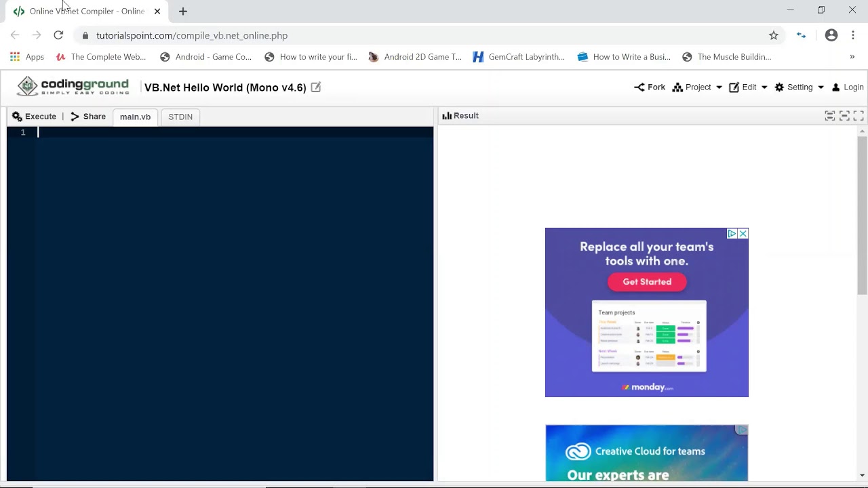
Task: Click the Creative Cloud for teams ad
Action: [647, 453]
